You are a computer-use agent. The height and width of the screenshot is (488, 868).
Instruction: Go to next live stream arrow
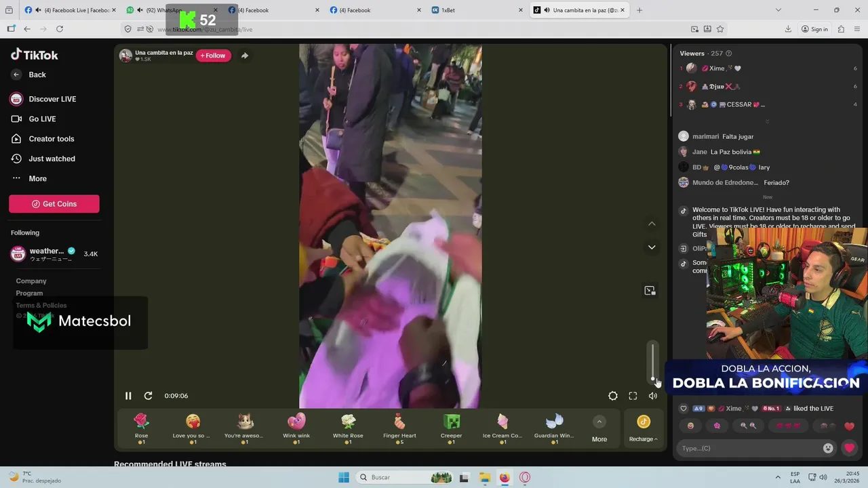tap(652, 247)
